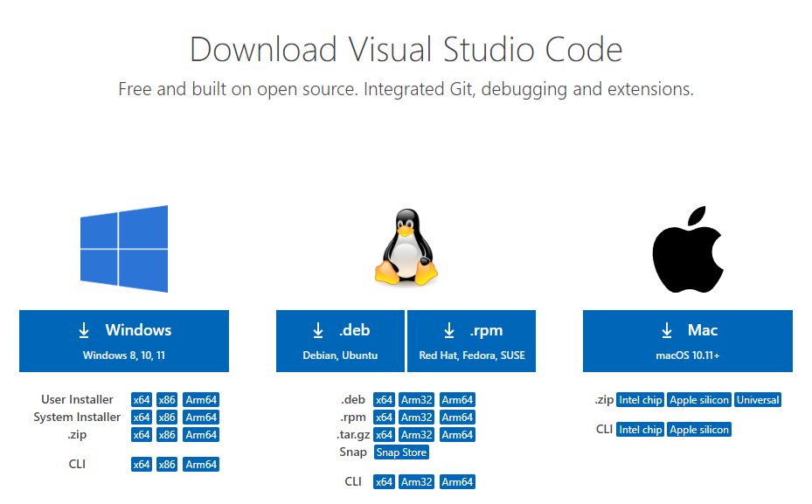Select Windows CLI Arm64 download
Image resolution: width=812 pixels, height=504 pixels.
[201, 465]
